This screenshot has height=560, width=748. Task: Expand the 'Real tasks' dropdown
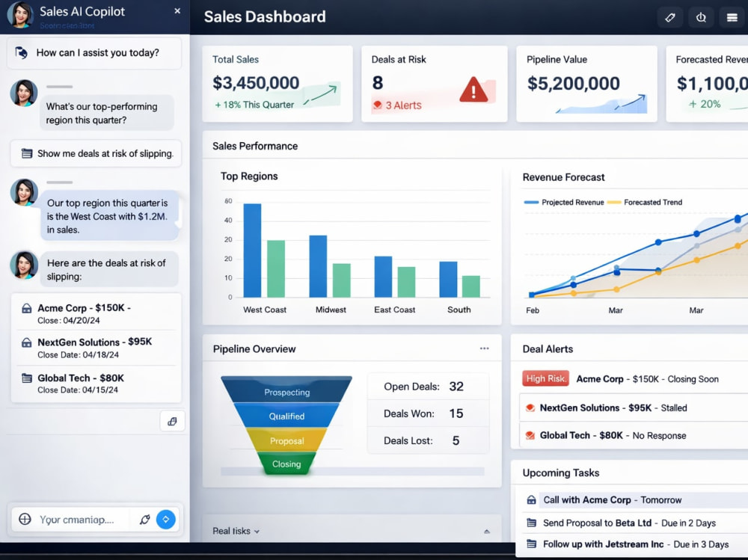[236, 531]
